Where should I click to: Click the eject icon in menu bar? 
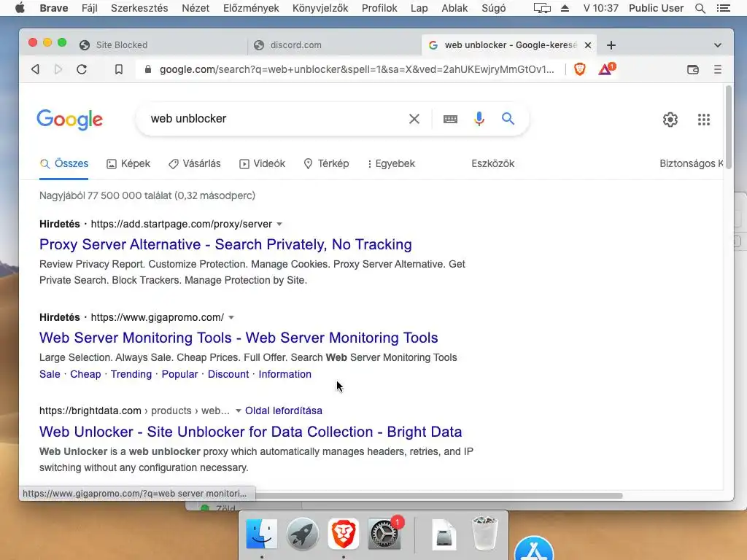[565, 8]
